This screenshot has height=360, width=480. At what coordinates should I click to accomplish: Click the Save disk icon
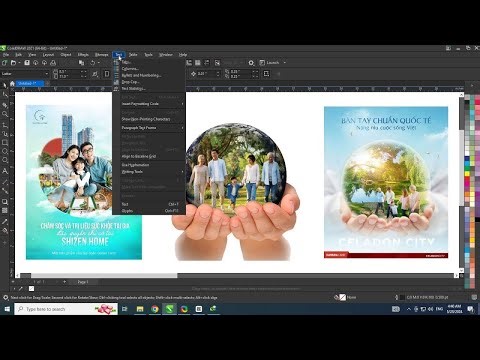coord(27,63)
